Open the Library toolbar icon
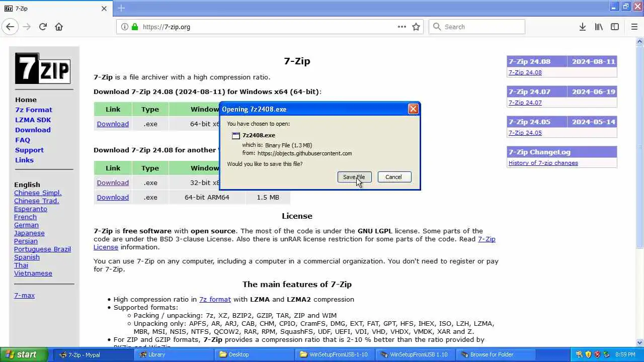The height and width of the screenshot is (362, 644). [x=599, y=27]
